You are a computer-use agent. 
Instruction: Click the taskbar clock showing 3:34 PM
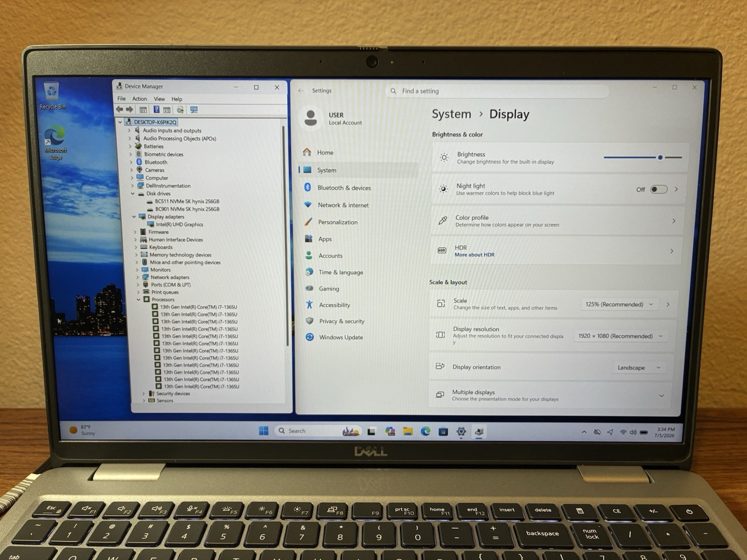pyautogui.click(x=665, y=432)
